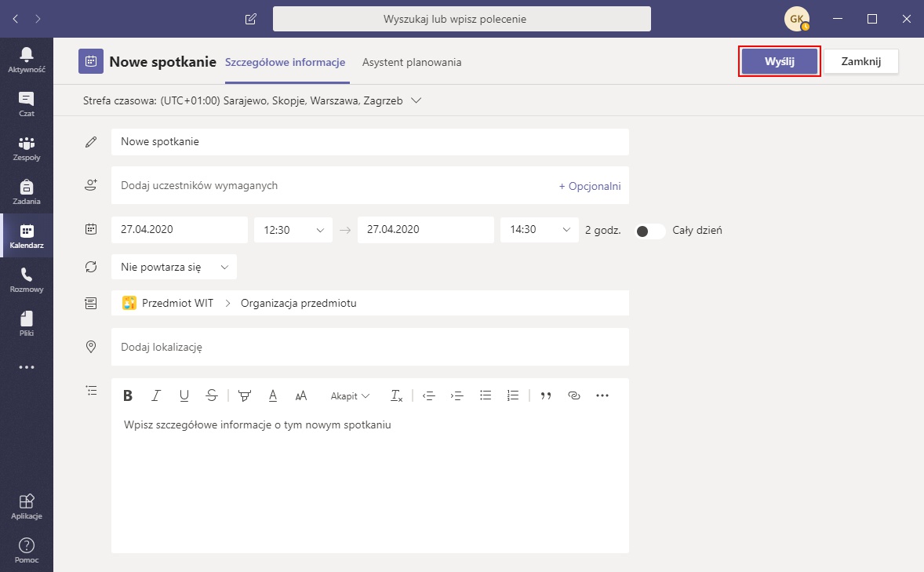Open the text highlight color tool

[x=245, y=395]
